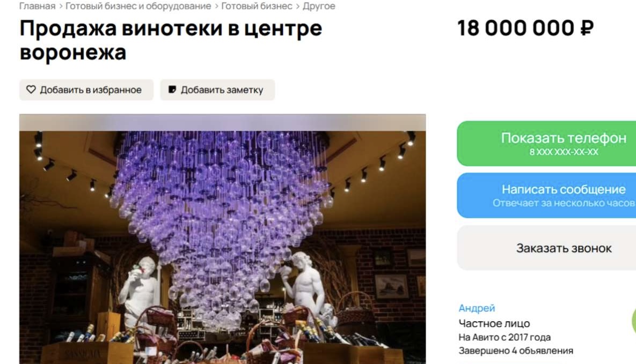Open seller Андрей's profile
The width and height of the screenshot is (636, 364).
[x=477, y=308]
